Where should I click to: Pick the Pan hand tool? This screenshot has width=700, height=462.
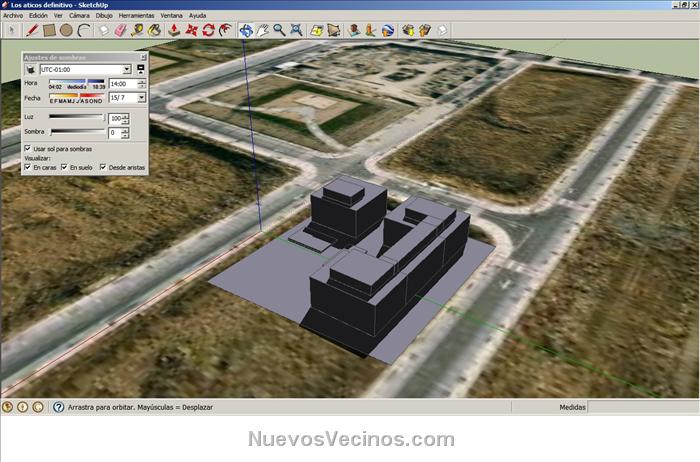pyautogui.click(x=263, y=30)
